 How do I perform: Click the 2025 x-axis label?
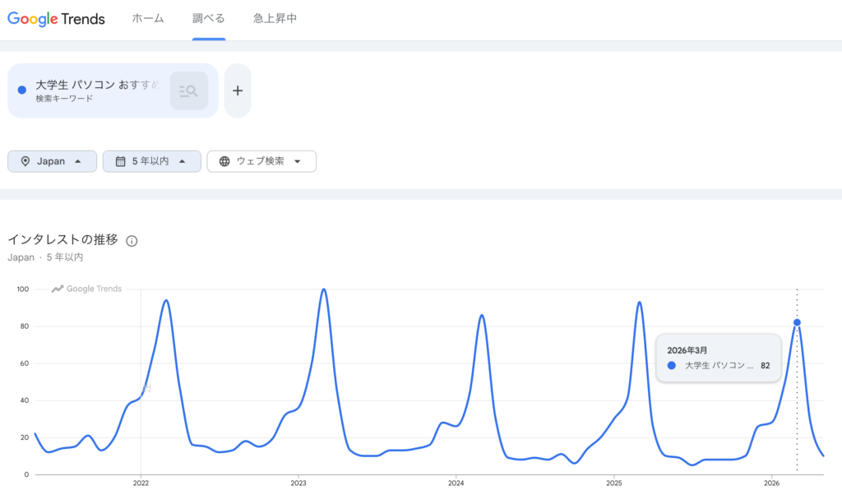coord(613,483)
